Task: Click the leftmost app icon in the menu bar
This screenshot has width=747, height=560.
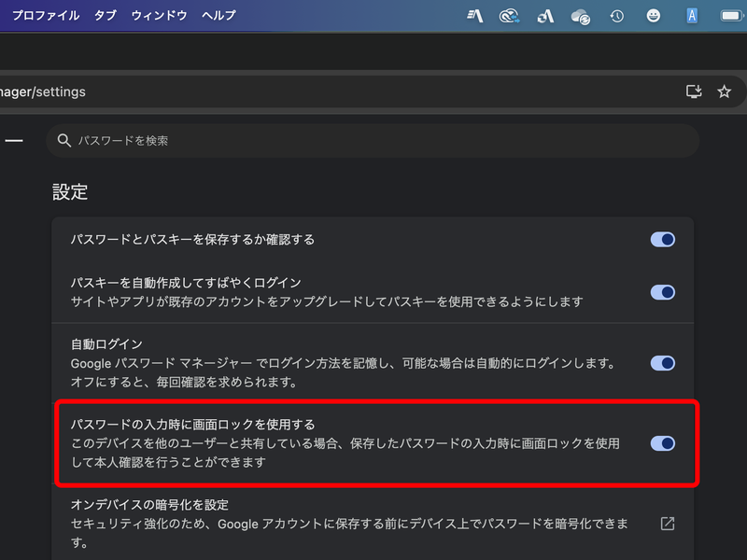Action: pos(474,14)
